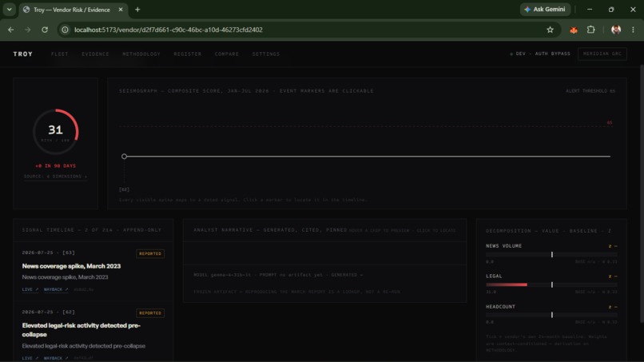
Task: Restore down the Chrome window
Action: click(x=611, y=10)
